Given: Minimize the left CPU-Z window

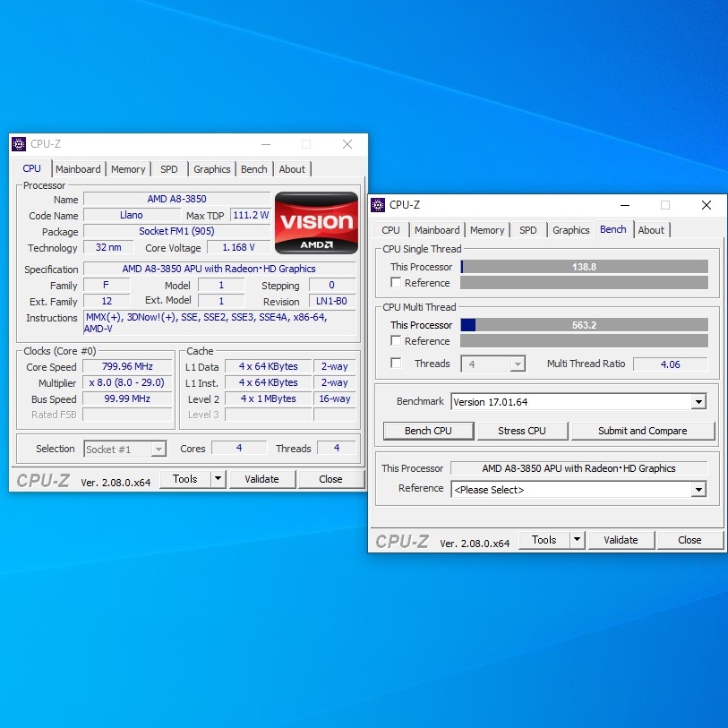Looking at the screenshot, I should point(266,144).
